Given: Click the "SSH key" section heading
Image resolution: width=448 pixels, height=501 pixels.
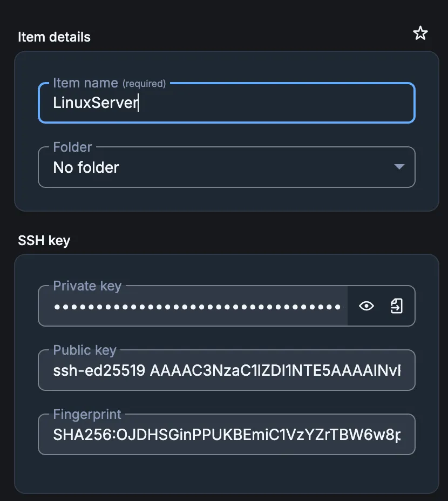Looking at the screenshot, I should 44,240.
